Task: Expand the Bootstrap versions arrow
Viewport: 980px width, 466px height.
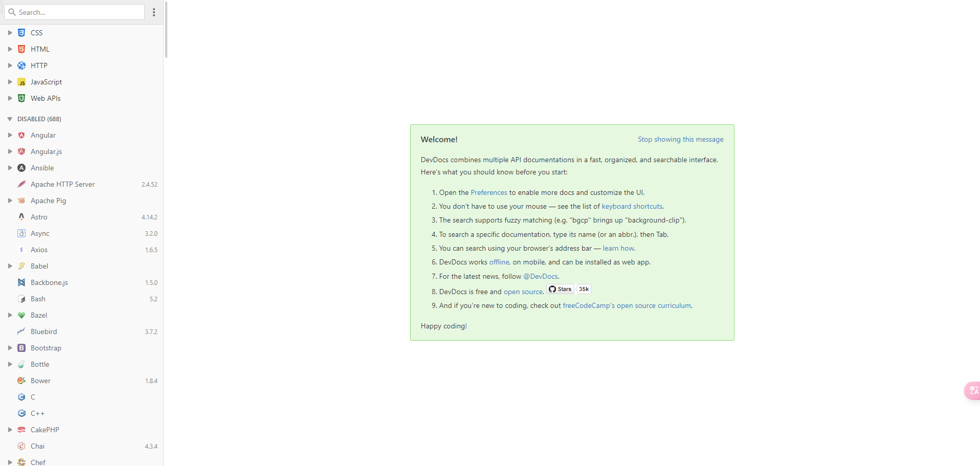Action: point(10,348)
